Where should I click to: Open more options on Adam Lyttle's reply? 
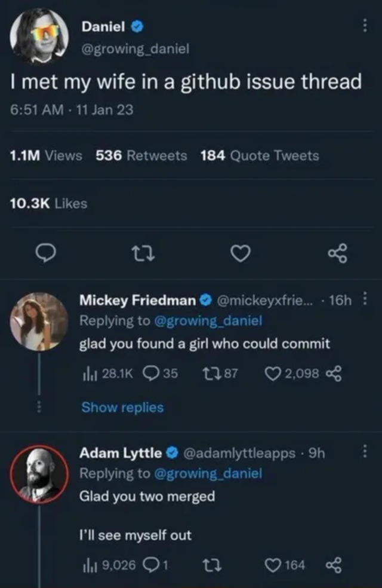pos(366,454)
